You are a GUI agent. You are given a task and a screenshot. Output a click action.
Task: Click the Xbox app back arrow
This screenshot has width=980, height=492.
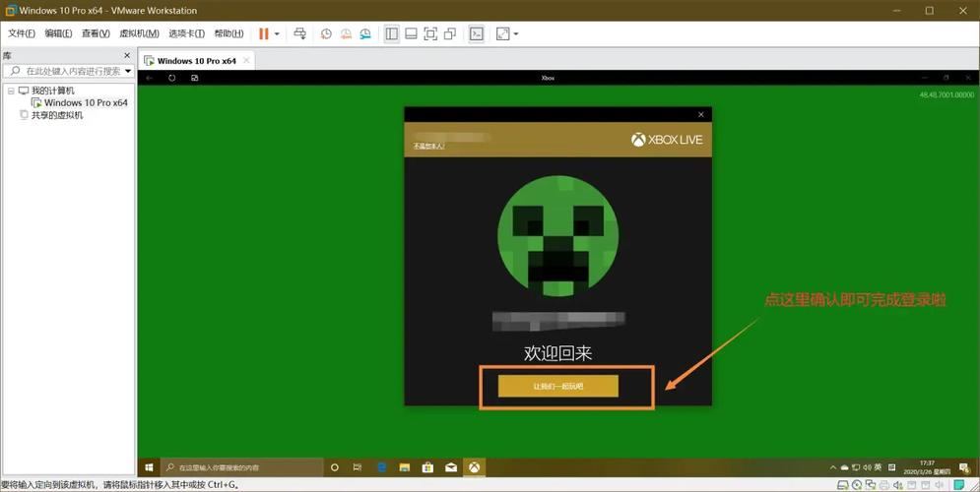[x=150, y=78]
